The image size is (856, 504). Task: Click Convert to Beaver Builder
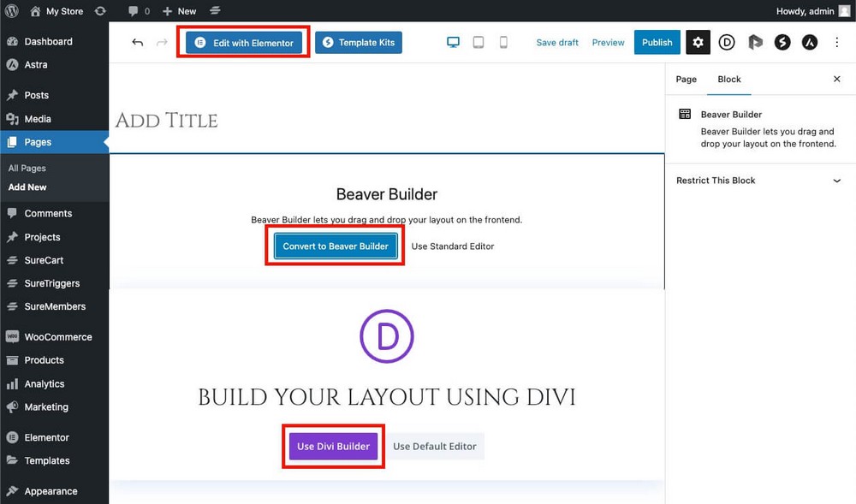pyautogui.click(x=336, y=246)
